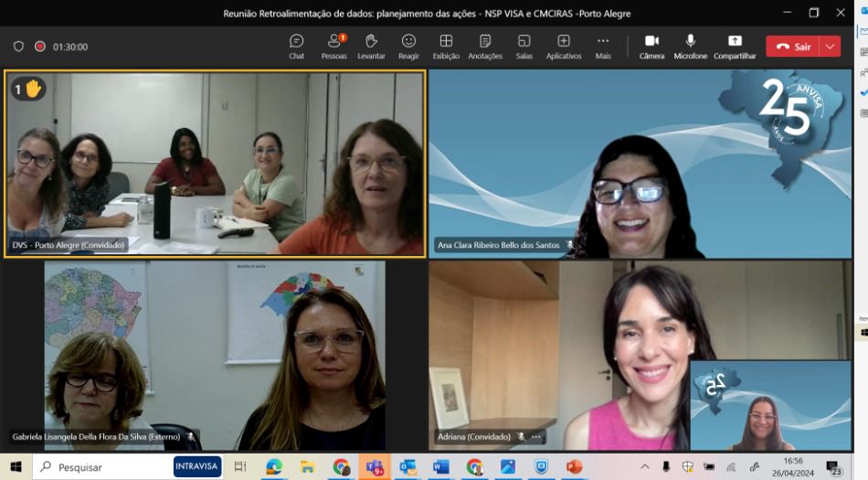Toggle the Câmera on or off

pyautogui.click(x=651, y=47)
